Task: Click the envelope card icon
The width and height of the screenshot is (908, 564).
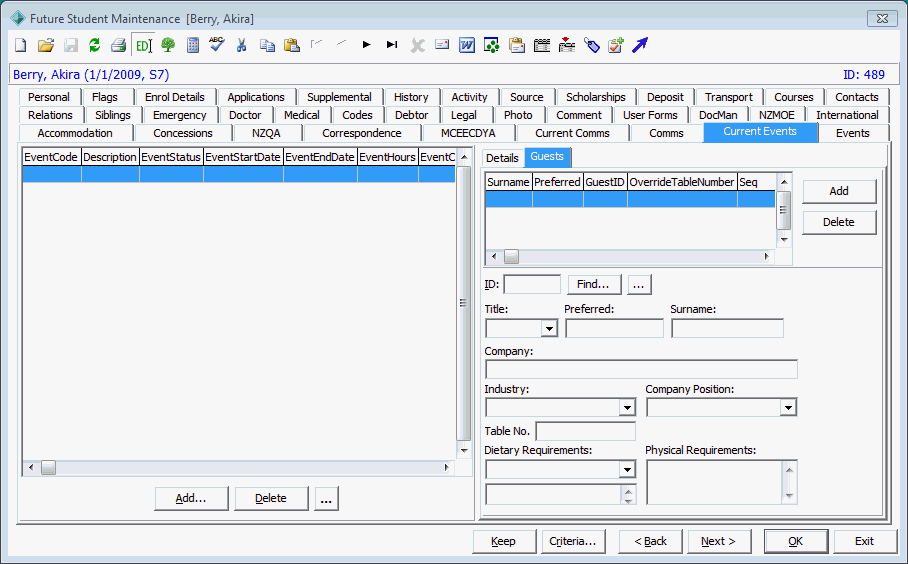Action: (x=442, y=44)
